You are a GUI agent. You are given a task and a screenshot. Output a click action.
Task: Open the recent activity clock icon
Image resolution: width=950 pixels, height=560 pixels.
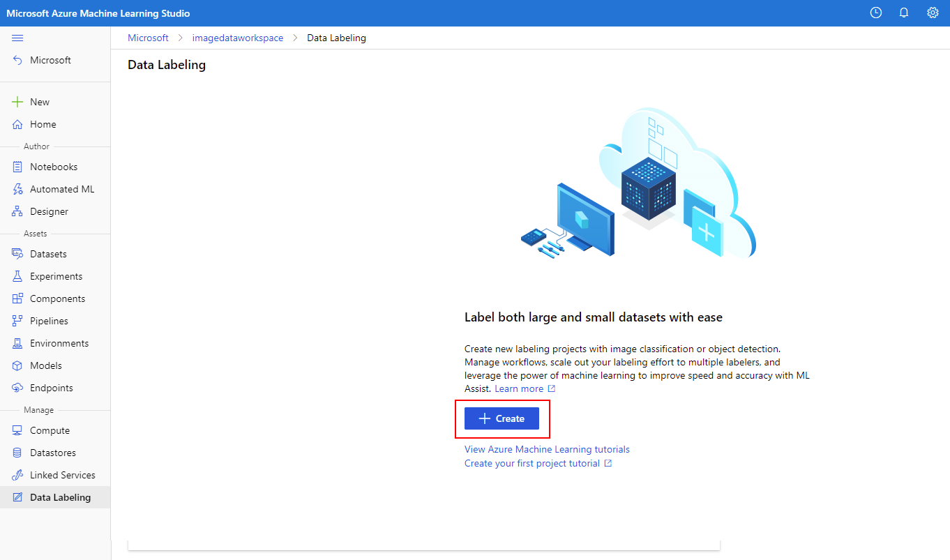pyautogui.click(x=876, y=13)
